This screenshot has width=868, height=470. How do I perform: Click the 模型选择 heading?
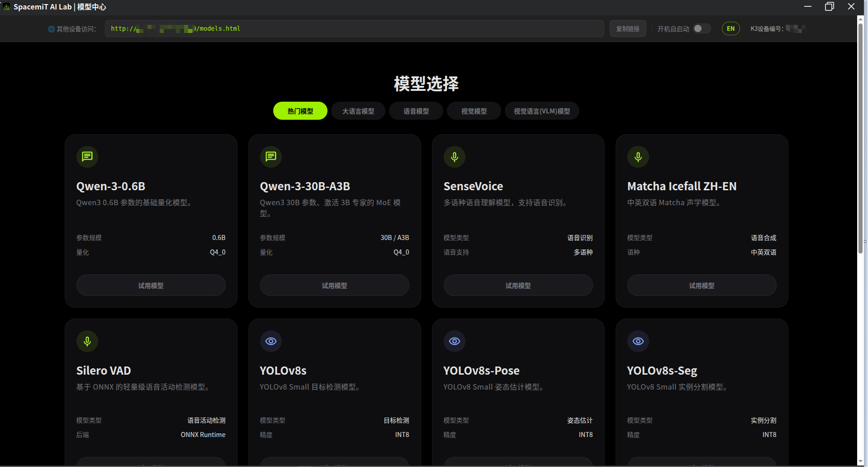tap(426, 84)
